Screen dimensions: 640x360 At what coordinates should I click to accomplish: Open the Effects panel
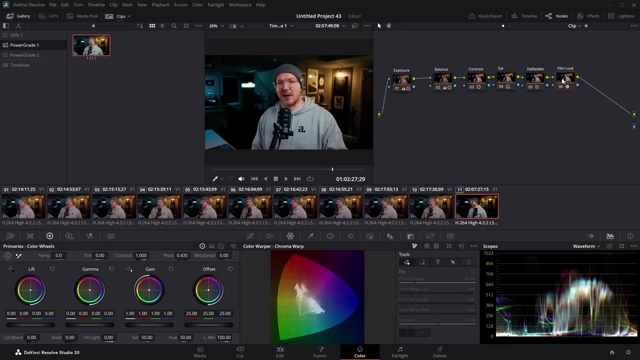(x=588, y=16)
